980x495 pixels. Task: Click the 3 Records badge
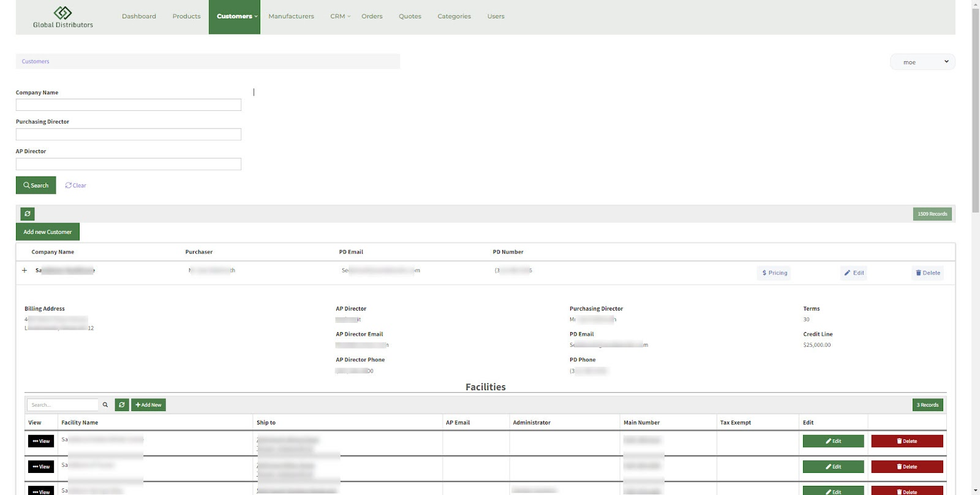[928, 405]
